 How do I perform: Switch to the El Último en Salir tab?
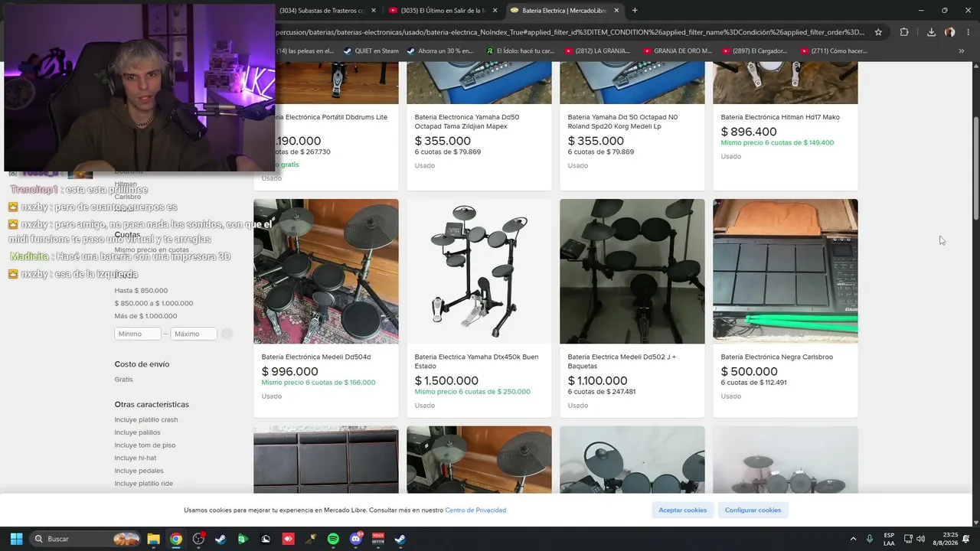click(443, 10)
